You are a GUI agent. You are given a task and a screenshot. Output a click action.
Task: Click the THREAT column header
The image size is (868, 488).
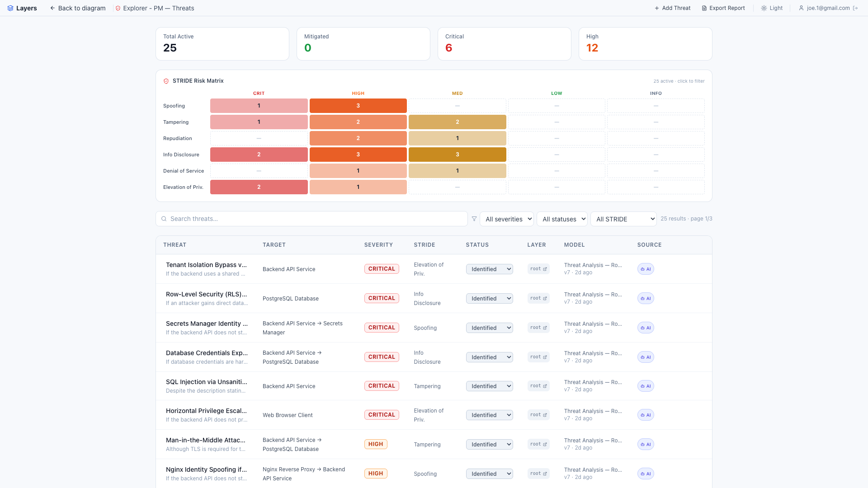(175, 245)
